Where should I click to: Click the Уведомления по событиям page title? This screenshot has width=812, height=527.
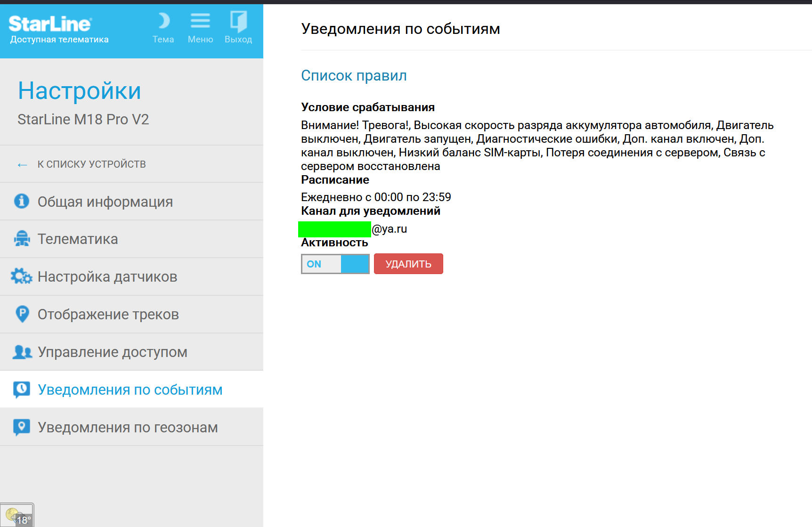click(x=400, y=29)
